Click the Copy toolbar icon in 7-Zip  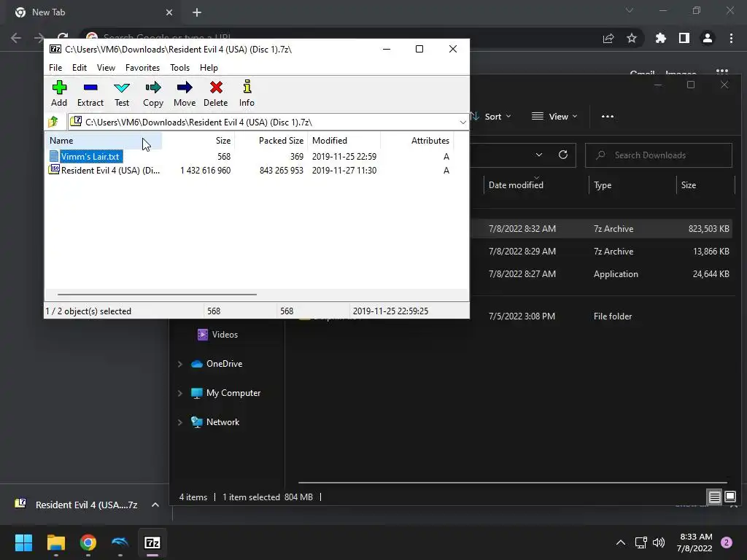coord(153,93)
